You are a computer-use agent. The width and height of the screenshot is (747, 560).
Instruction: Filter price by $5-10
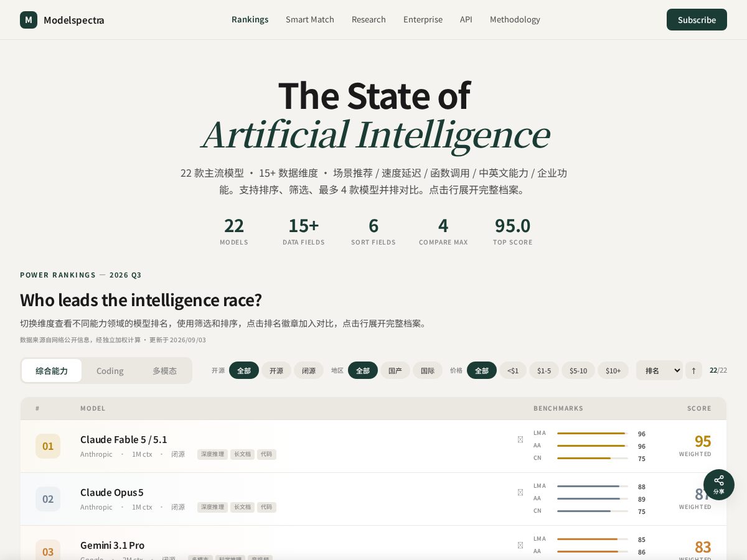pyautogui.click(x=578, y=370)
